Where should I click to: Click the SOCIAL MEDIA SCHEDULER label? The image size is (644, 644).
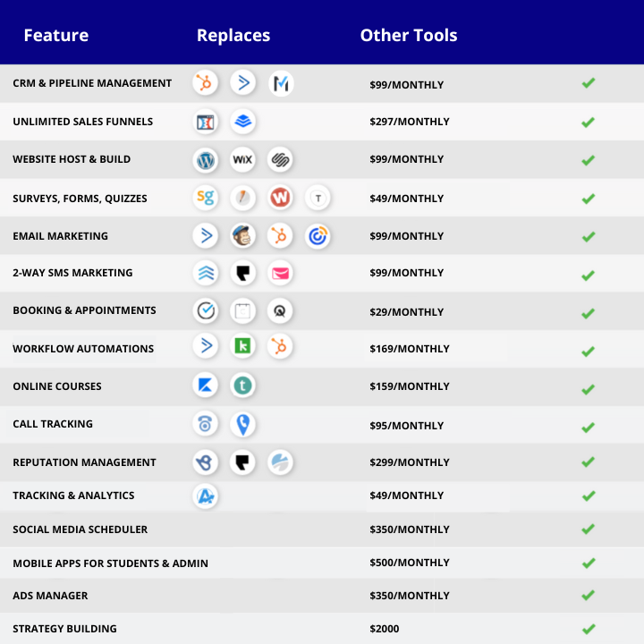click(x=80, y=530)
